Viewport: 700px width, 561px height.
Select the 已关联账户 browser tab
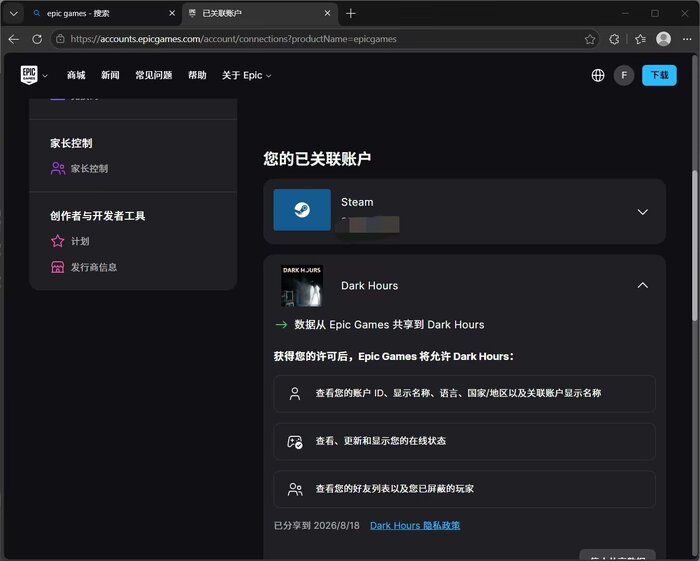tap(260, 13)
